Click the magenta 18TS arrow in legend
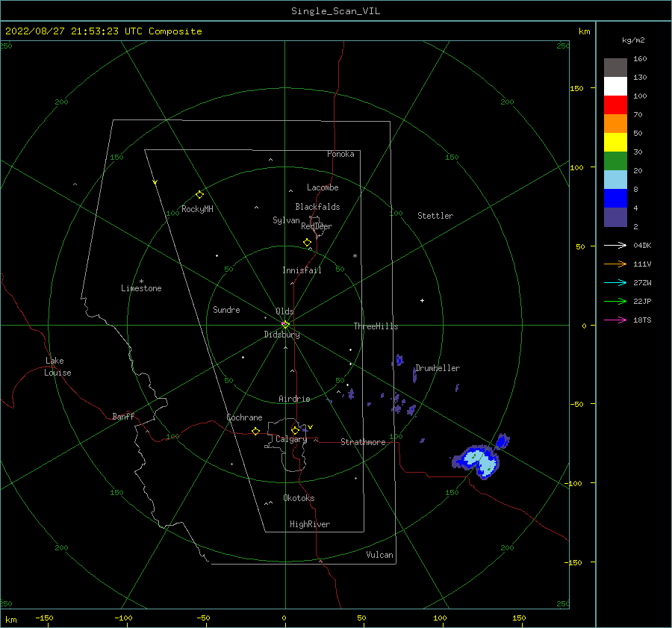Screen dimensions: 672x628 click(615, 320)
